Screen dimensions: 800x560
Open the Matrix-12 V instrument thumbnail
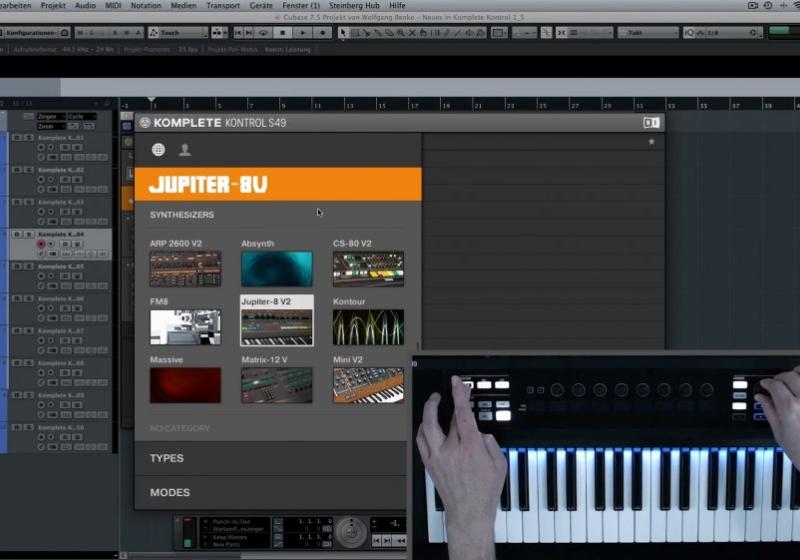pyautogui.click(x=276, y=385)
